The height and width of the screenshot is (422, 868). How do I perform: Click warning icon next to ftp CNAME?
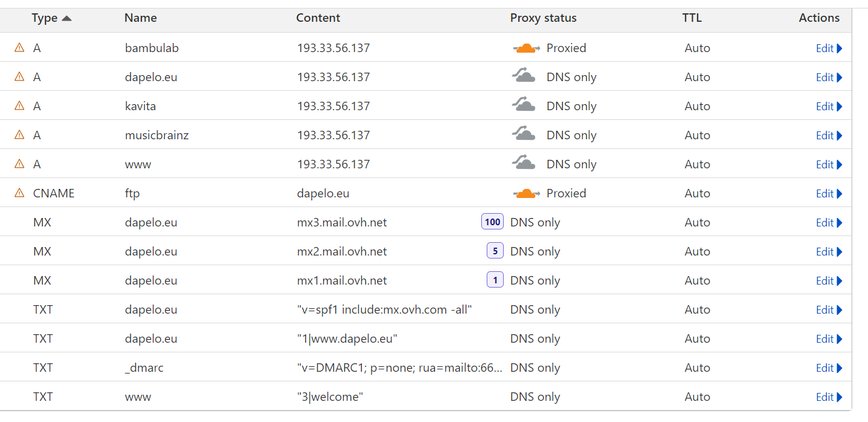coord(19,193)
